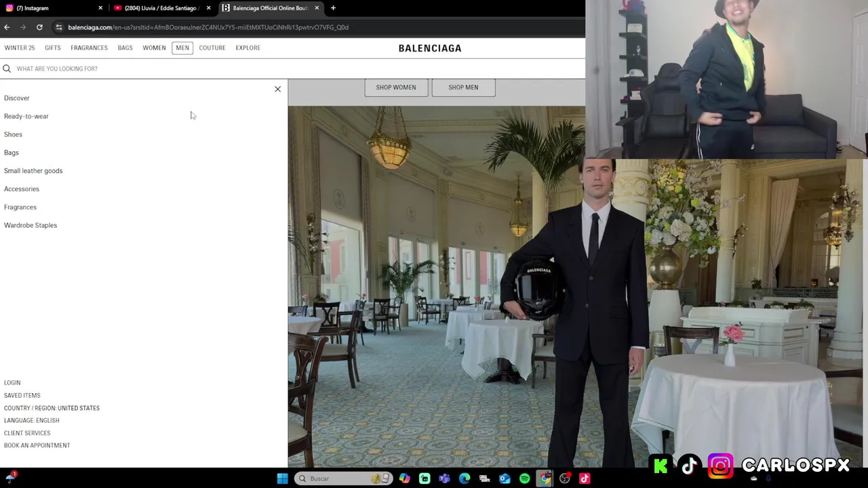
Task: Open SAVED ITEMS
Action: click(x=22, y=395)
